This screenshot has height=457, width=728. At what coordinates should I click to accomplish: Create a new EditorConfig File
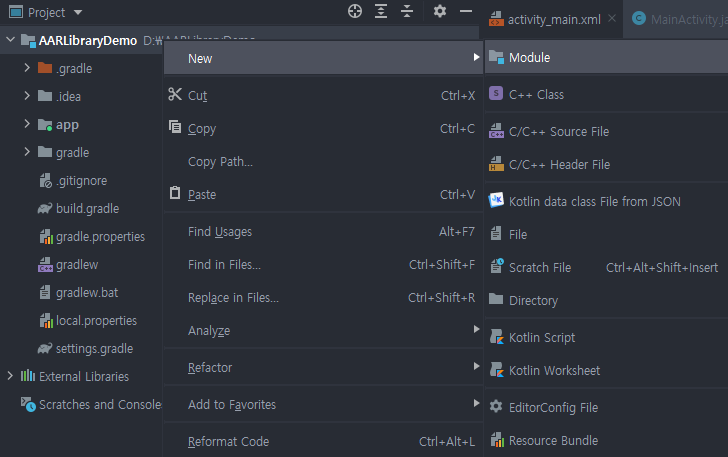click(606, 407)
